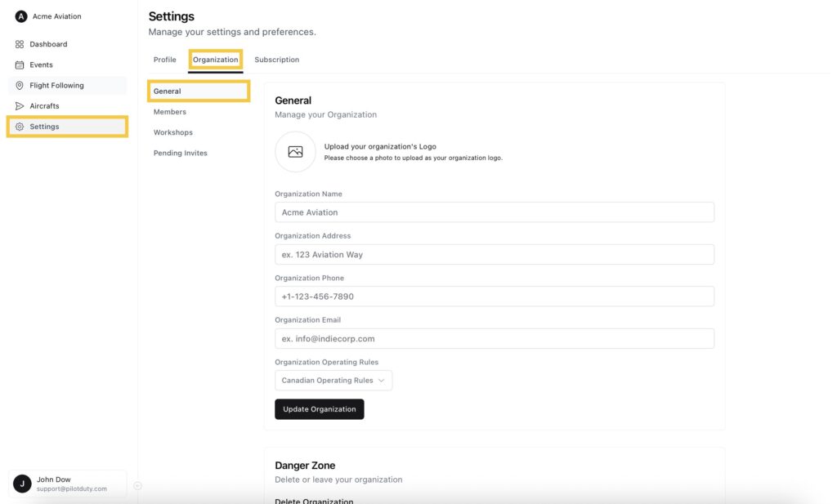Select the Settings gear icon
Viewport: 837px width, 504px height.
tap(19, 126)
